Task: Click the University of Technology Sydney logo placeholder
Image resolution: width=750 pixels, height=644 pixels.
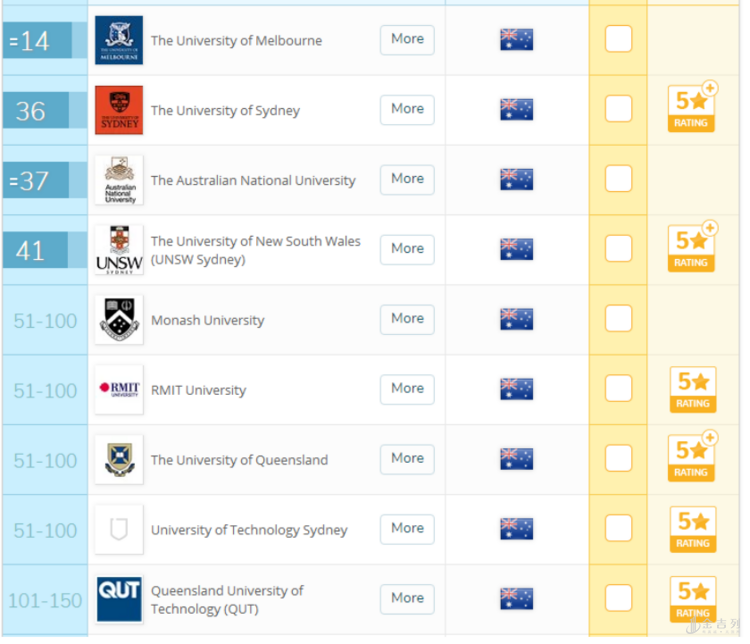Action: click(119, 529)
